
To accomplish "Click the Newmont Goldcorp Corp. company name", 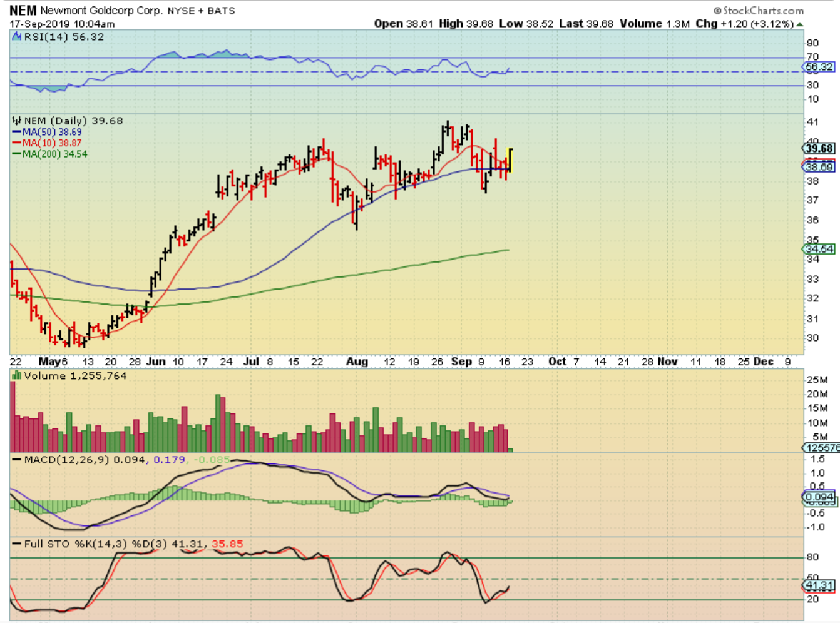I will click(x=101, y=11).
